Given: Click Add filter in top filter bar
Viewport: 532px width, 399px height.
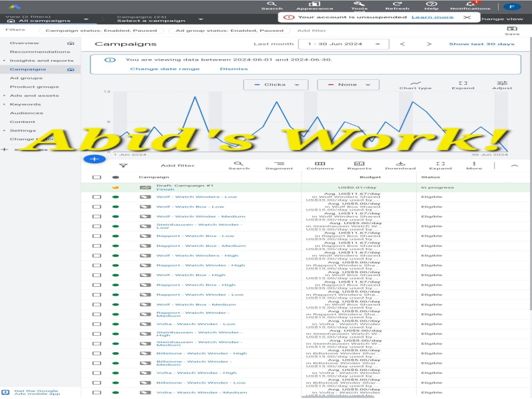Looking at the screenshot, I should [x=311, y=30].
